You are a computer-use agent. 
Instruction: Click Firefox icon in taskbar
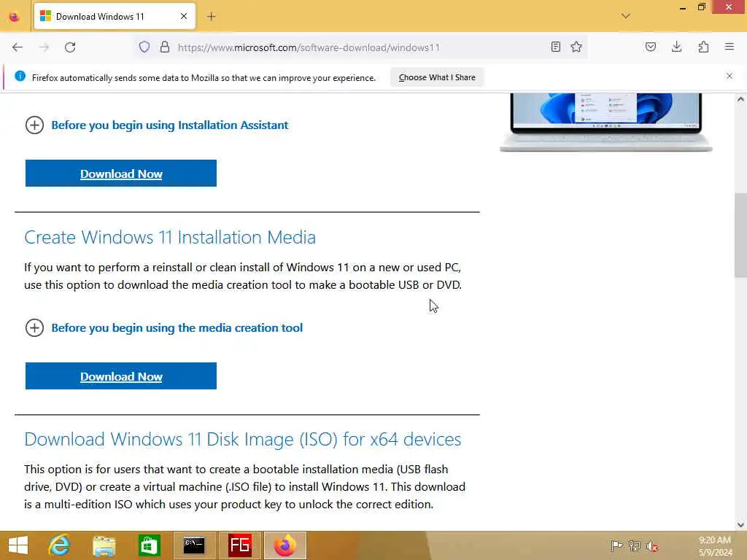pos(285,545)
